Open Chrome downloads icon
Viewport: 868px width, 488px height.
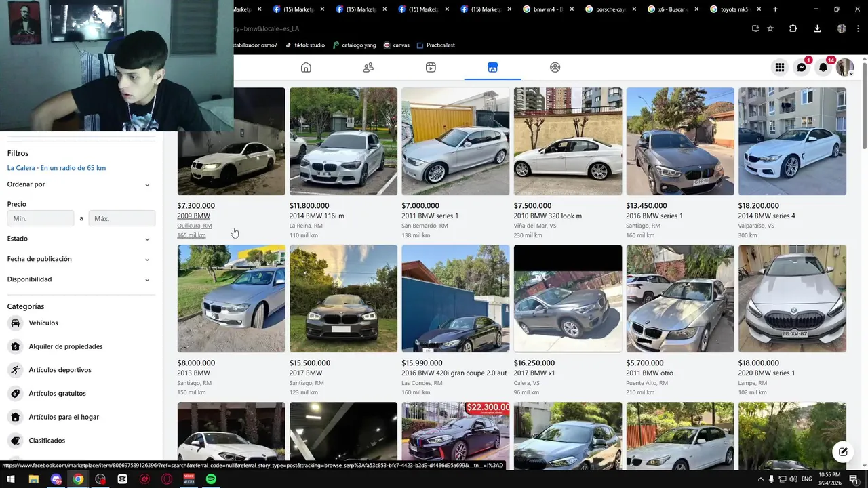tap(817, 28)
